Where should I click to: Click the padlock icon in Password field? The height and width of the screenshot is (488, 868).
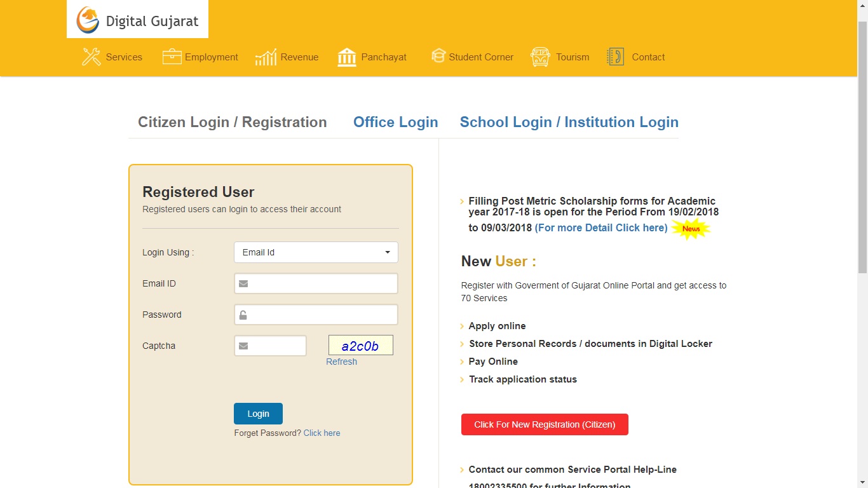(243, 315)
